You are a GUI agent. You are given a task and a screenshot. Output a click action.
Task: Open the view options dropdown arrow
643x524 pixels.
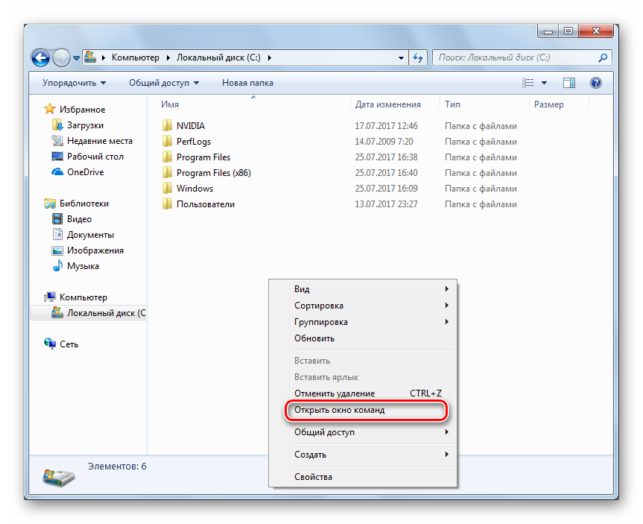pyautogui.click(x=544, y=83)
